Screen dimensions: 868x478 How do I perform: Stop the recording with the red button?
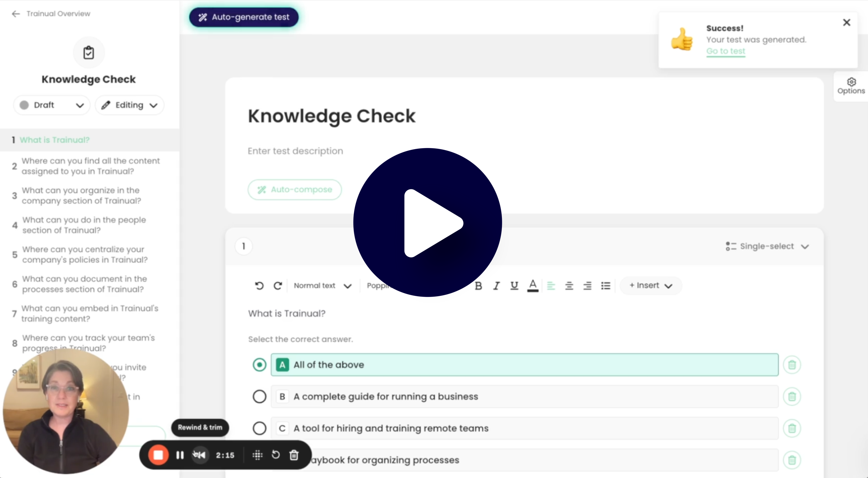tap(158, 455)
